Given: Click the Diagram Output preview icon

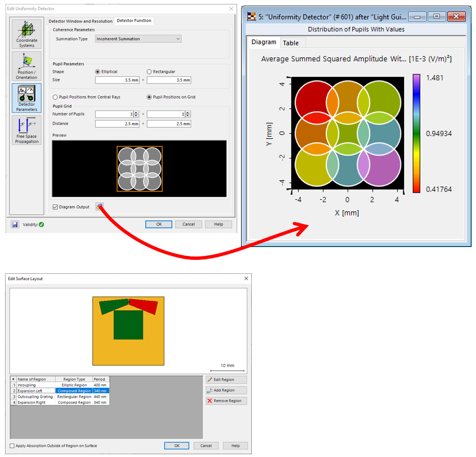Looking at the screenshot, I should click(x=99, y=207).
